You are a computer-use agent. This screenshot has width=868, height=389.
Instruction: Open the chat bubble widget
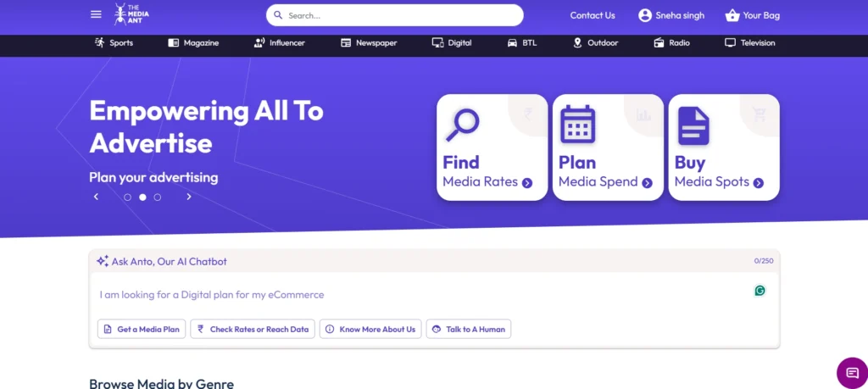[853, 373]
